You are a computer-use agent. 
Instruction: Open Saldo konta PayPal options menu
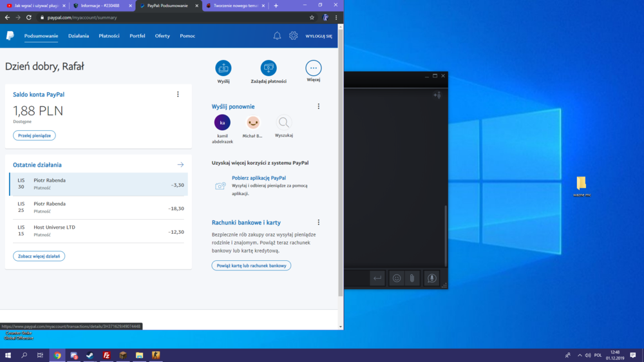(178, 95)
